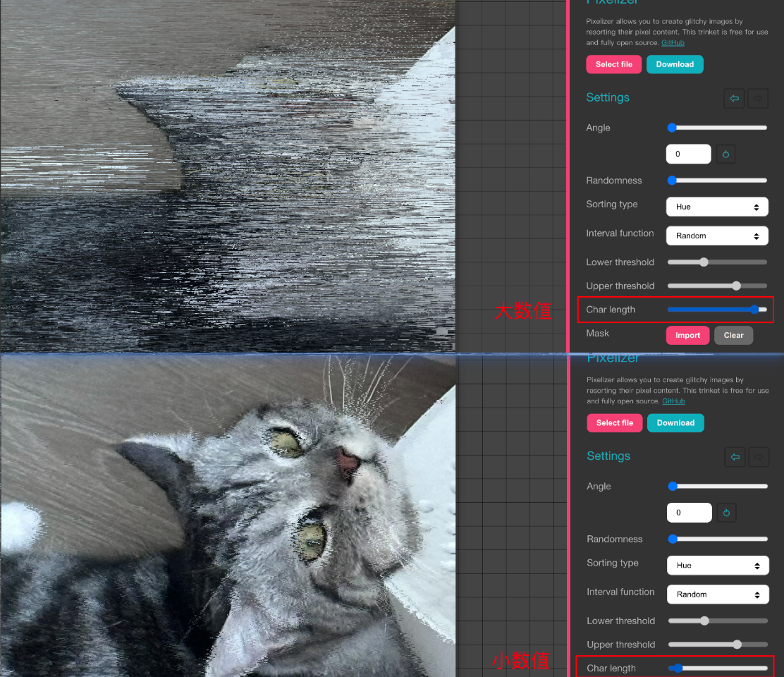Click the glitched cat preview image
The width and height of the screenshot is (784, 677).
click(228, 176)
